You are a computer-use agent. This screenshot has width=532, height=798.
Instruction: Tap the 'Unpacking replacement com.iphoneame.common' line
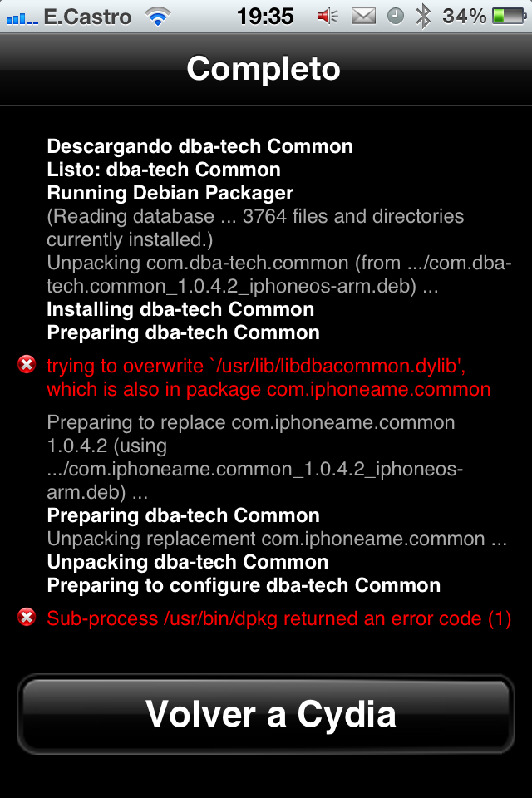277,539
